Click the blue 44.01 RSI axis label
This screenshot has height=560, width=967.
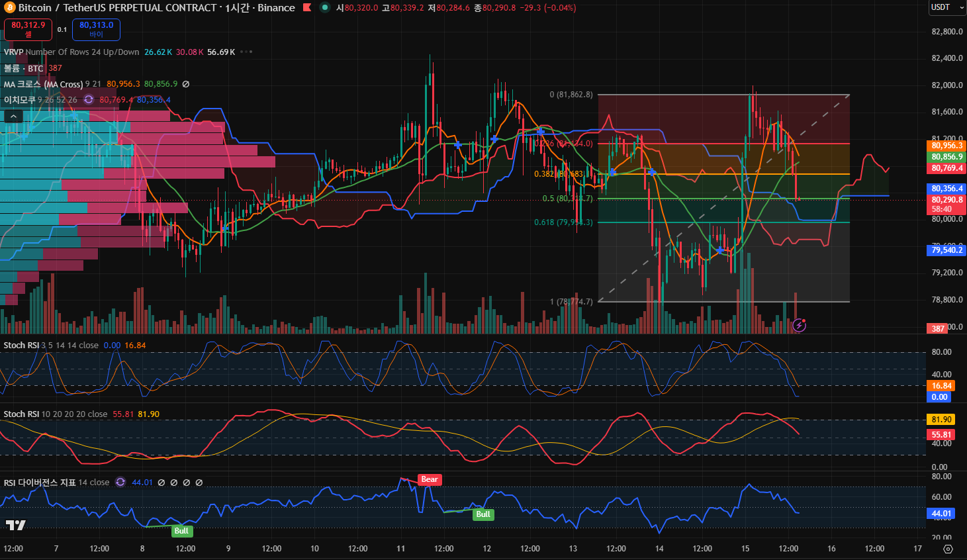coord(942,514)
